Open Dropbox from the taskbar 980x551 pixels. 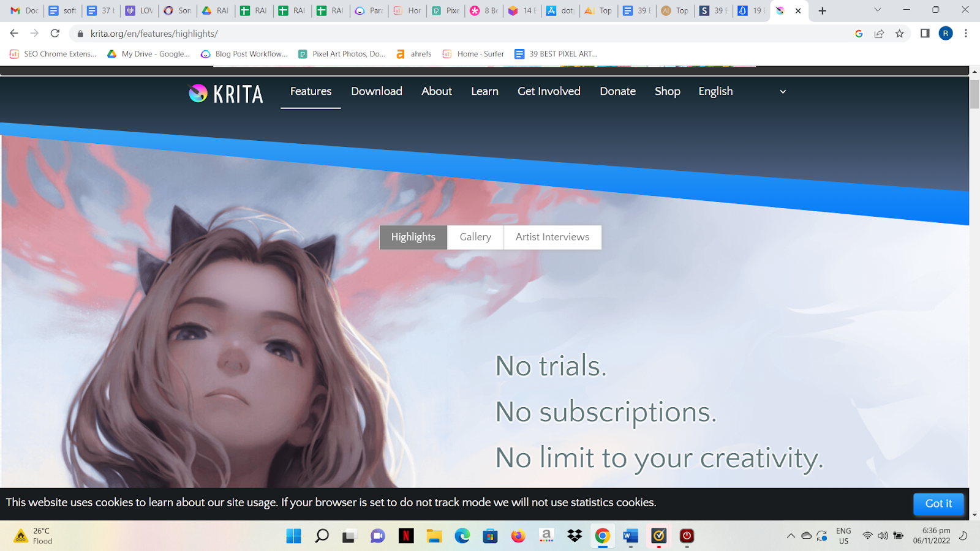point(575,536)
